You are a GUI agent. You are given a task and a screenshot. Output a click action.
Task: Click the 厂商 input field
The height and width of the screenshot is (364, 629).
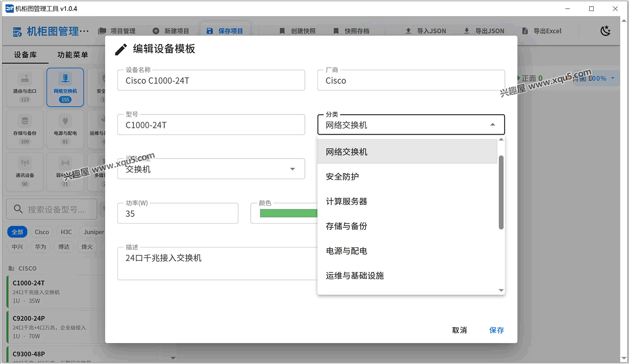(x=411, y=81)
